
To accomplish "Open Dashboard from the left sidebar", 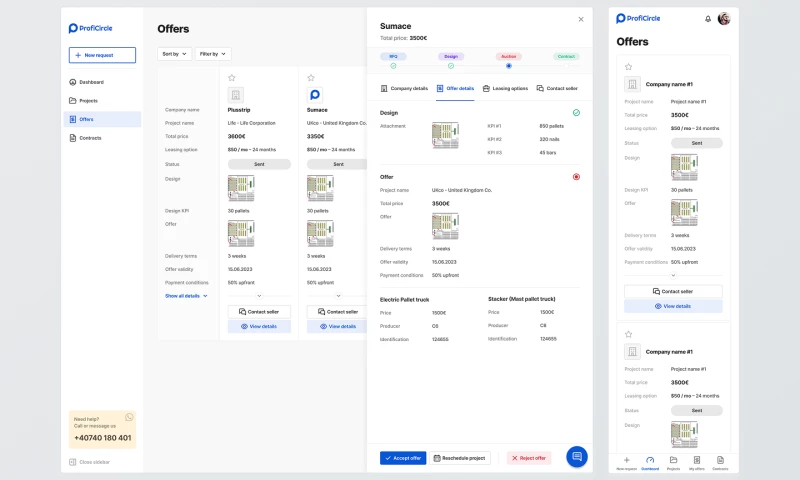I will point(91,82).
